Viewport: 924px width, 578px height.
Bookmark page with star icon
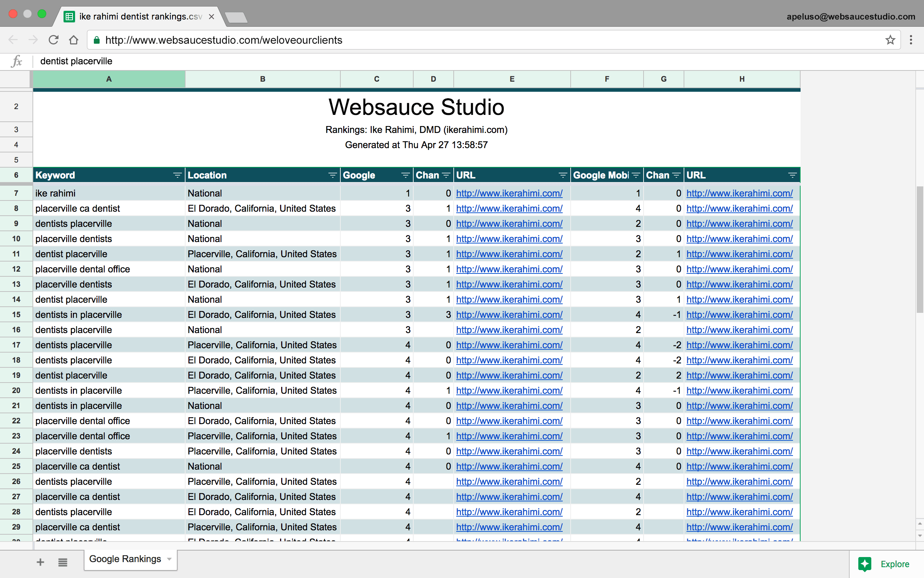click(890, 40)
